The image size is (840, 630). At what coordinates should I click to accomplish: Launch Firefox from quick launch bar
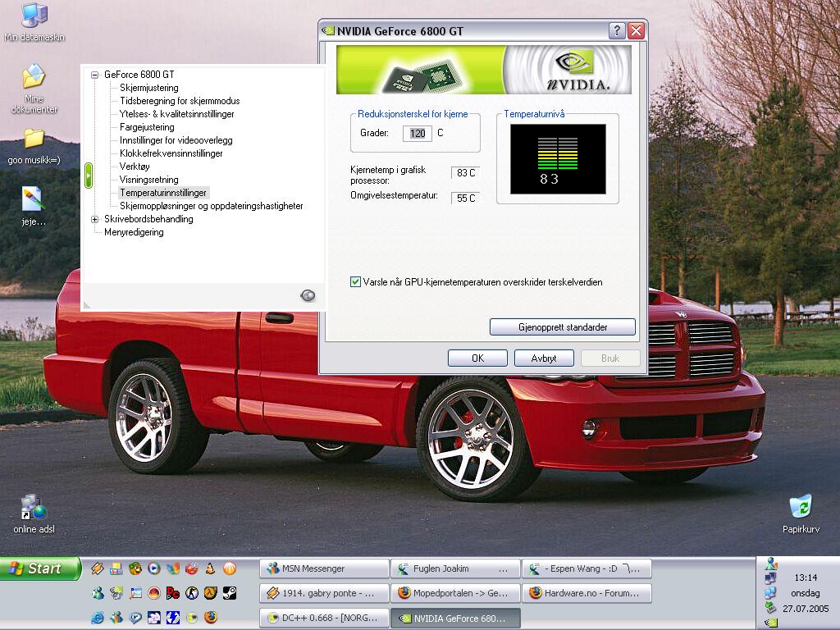click(x=211, y=617)
